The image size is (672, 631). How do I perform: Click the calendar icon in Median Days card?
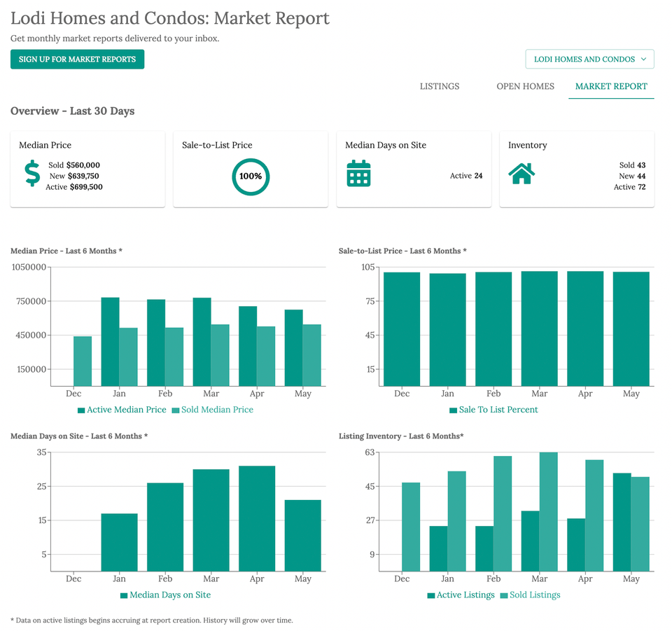pyautogui.click(x=358, y=173)
